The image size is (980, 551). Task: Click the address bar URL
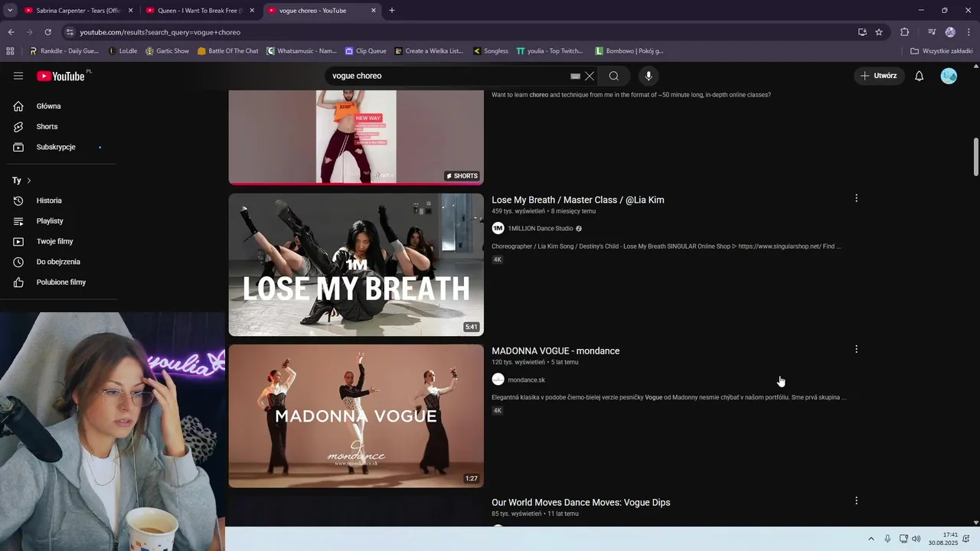(160, 32)
